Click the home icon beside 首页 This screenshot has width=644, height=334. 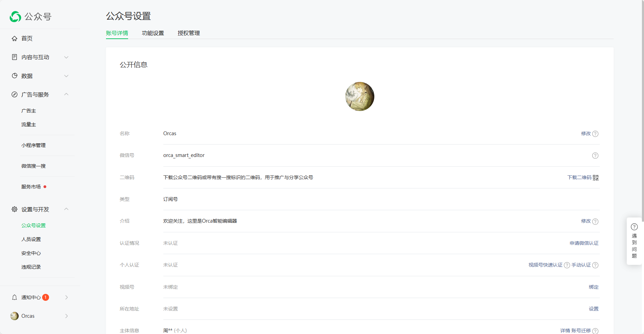pyautogui.click(x=15, y=38)
